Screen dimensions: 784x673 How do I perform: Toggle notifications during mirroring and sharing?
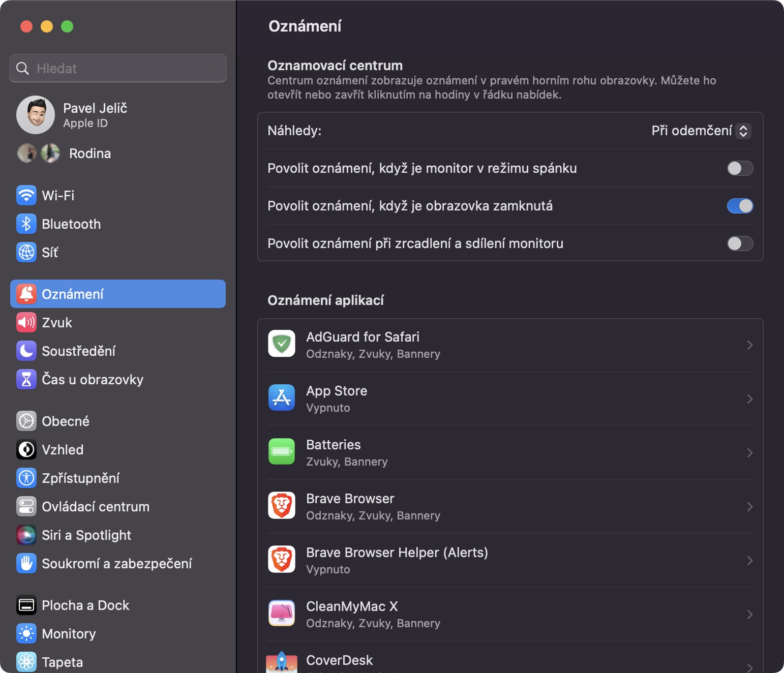click(x=740, y=243)
